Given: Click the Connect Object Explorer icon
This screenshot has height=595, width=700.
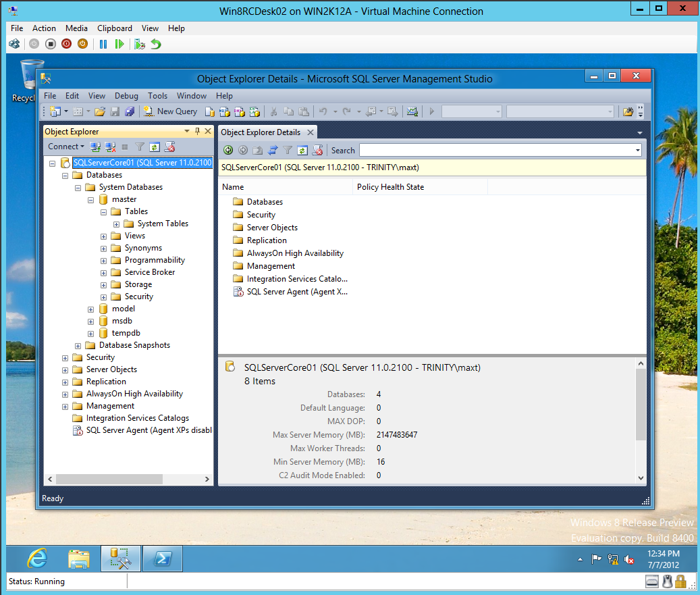Looking at the screenshot, I should [x=95, y=147].
